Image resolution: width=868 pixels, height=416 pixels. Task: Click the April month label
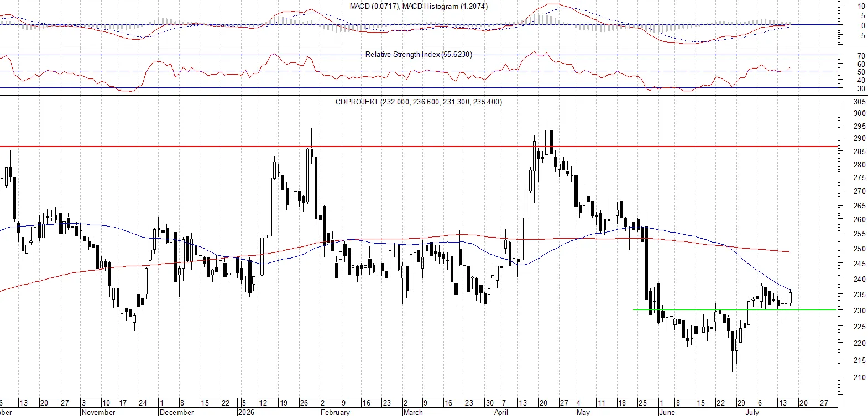[x=501, y=412]
